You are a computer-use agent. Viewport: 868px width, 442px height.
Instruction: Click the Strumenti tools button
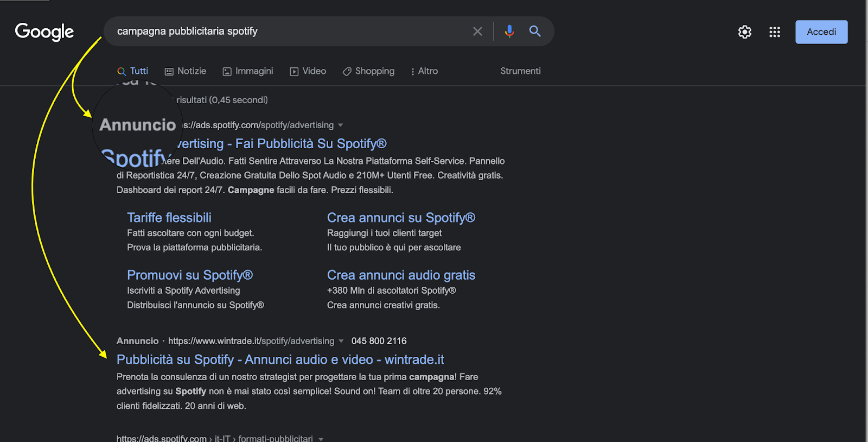[x=520, y=71]
